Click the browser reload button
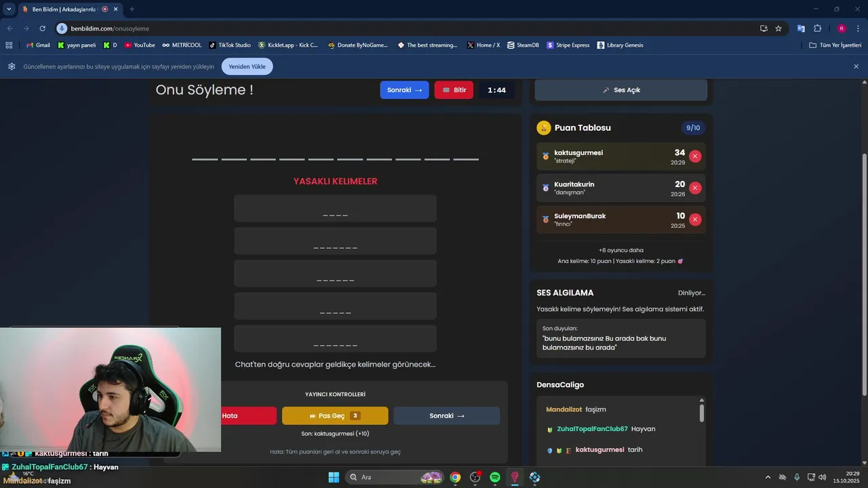Image resolution: width=868 pixels, height=488 pixels. 42,28
